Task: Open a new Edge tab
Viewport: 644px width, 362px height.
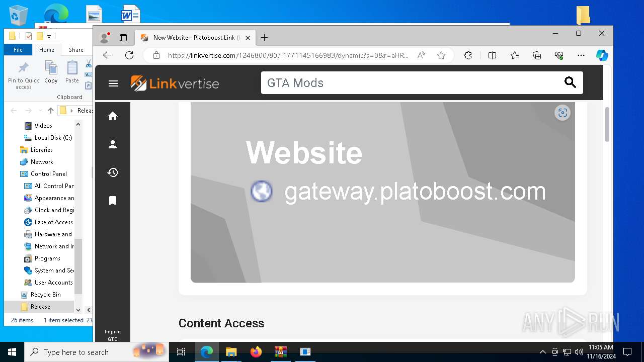Action: pyautogui.click(x=265, y=38)
